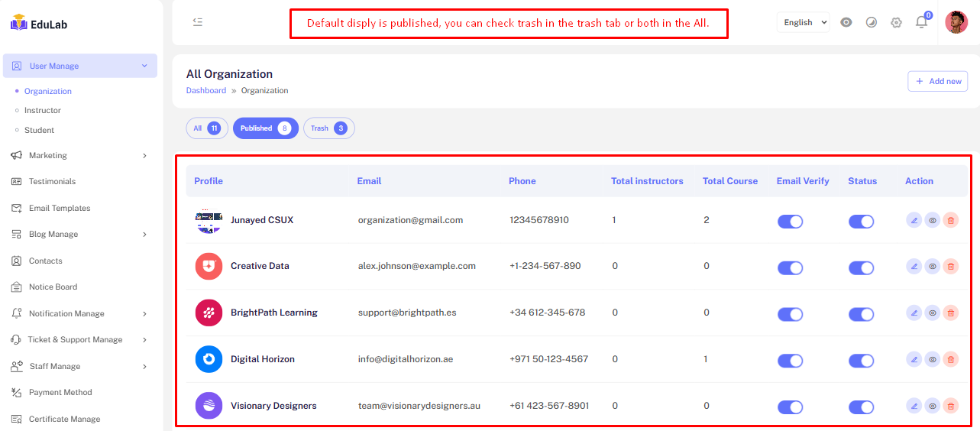980x431 pixels.
Task: Toggle Status switch for Creative Data
Action: (861, 268)
